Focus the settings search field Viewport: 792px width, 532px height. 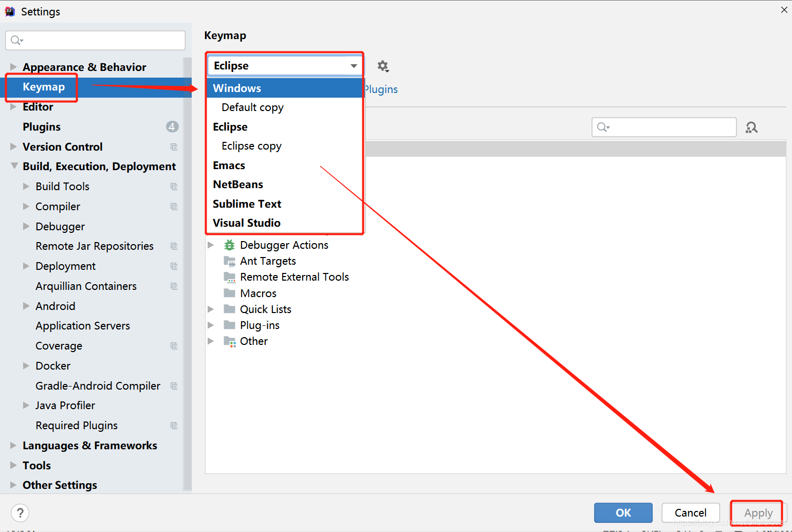tap(95, 40)
